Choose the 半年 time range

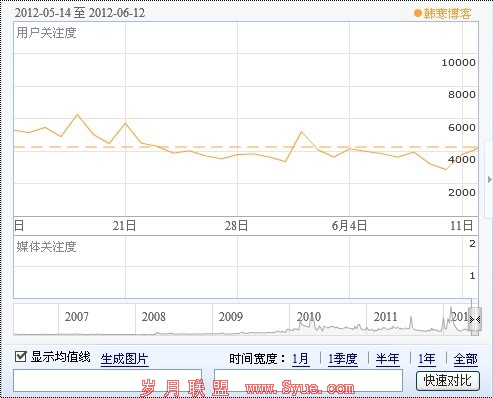(x=387, y=359)
